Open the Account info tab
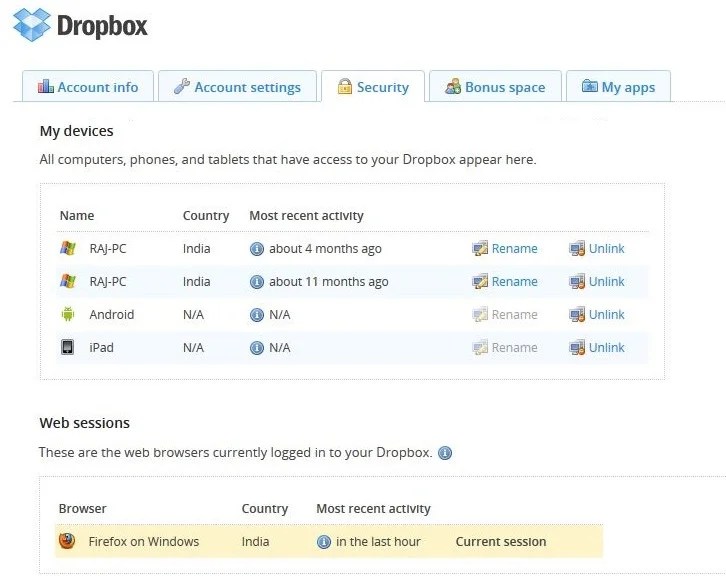Image resolution: width=726 pixels, height=582 pixels. coord(88,87)
